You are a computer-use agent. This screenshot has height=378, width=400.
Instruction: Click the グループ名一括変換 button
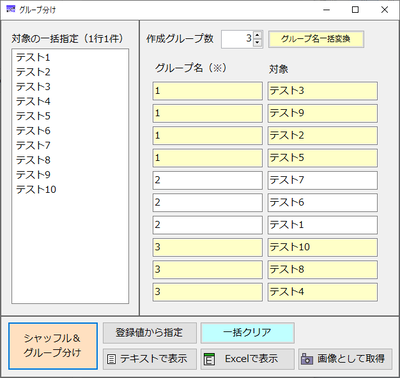[x=316, y=39]
